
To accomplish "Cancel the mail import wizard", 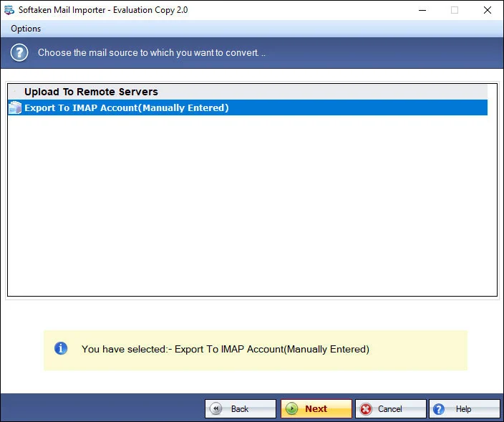I will click(391, 409).
